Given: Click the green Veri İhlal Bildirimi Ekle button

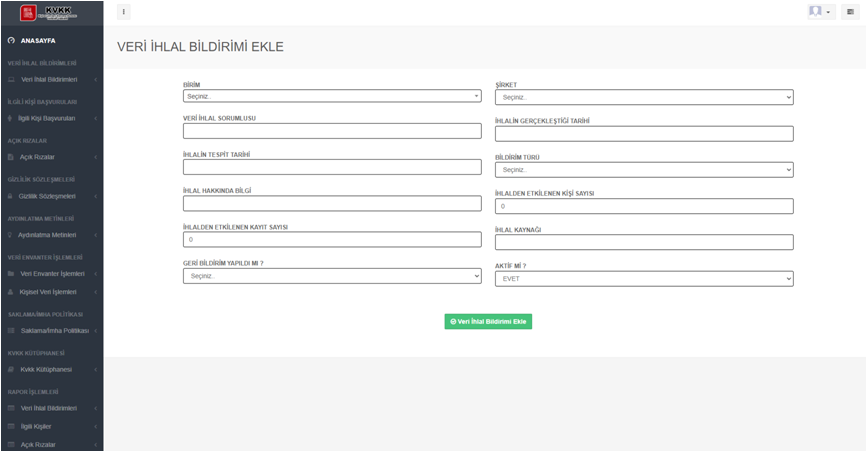Looking at the screenshot, I should coord(488,322).
